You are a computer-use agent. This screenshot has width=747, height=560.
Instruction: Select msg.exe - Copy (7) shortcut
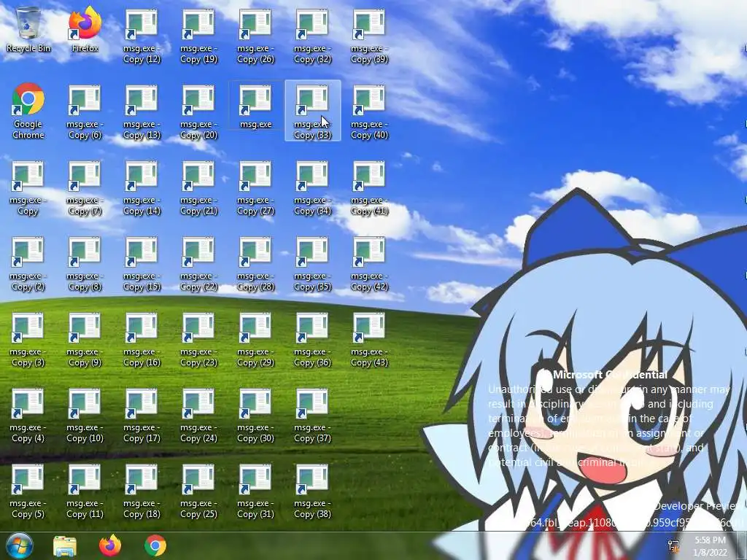tap(85, 187)
